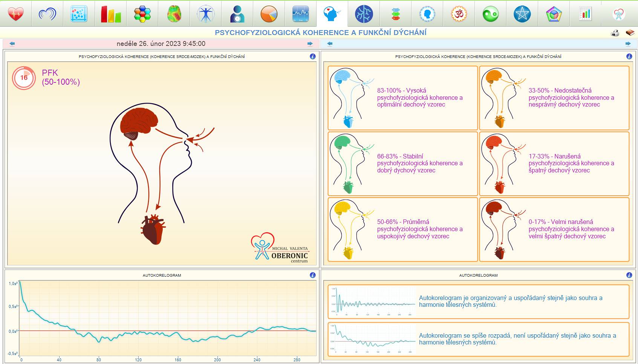Click the printer icon
Image resolution: width=638 pixels, height=364 pixels.
[x=615, y=33]
